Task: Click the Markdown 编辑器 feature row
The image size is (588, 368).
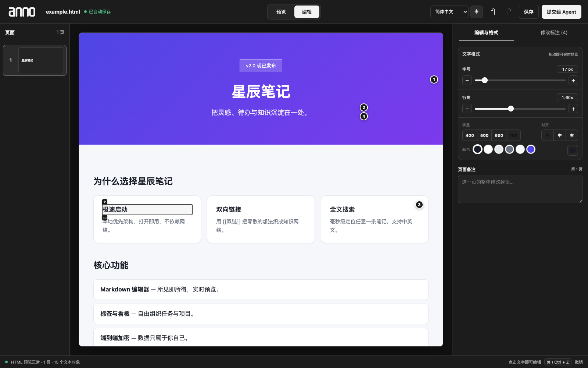Action: pyautogui.click(x=261, y=290)
